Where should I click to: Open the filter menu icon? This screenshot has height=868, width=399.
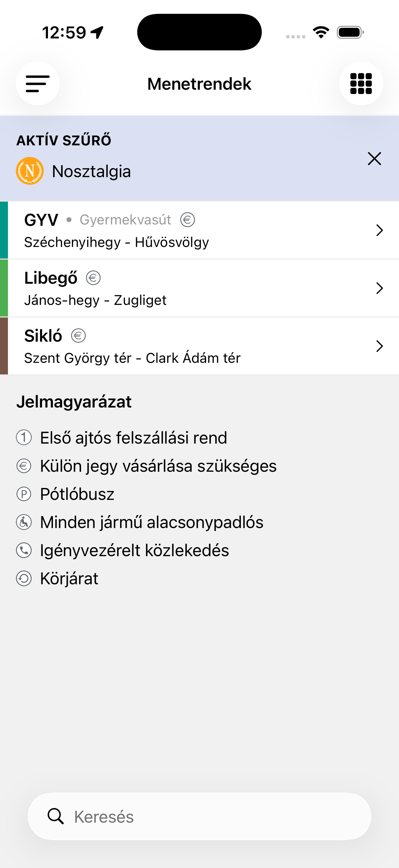37,83
